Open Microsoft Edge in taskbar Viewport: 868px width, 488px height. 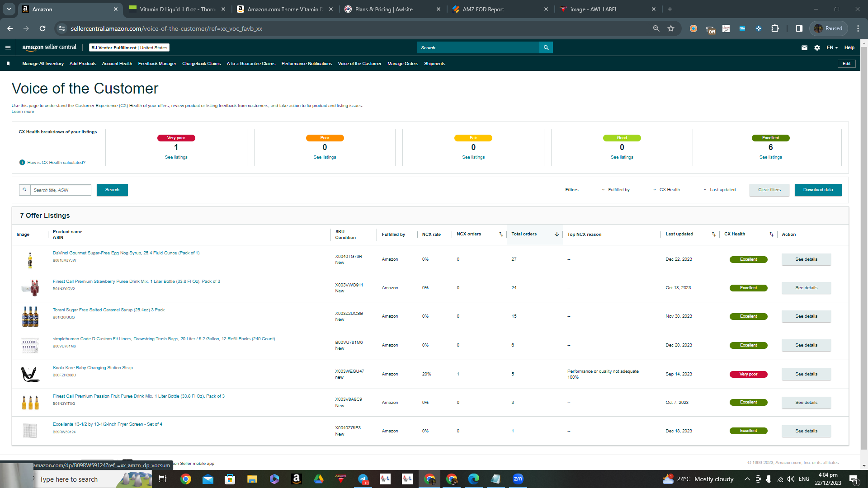[474, 479]
